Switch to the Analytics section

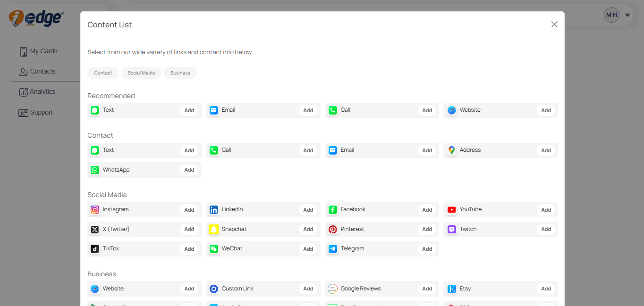[x=42, y=91]
